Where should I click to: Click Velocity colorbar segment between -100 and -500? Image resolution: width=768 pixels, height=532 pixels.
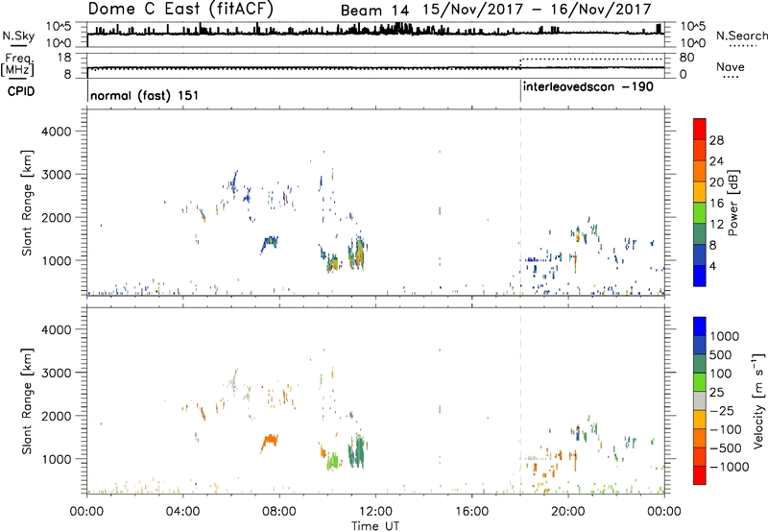(x=700, y=438)
